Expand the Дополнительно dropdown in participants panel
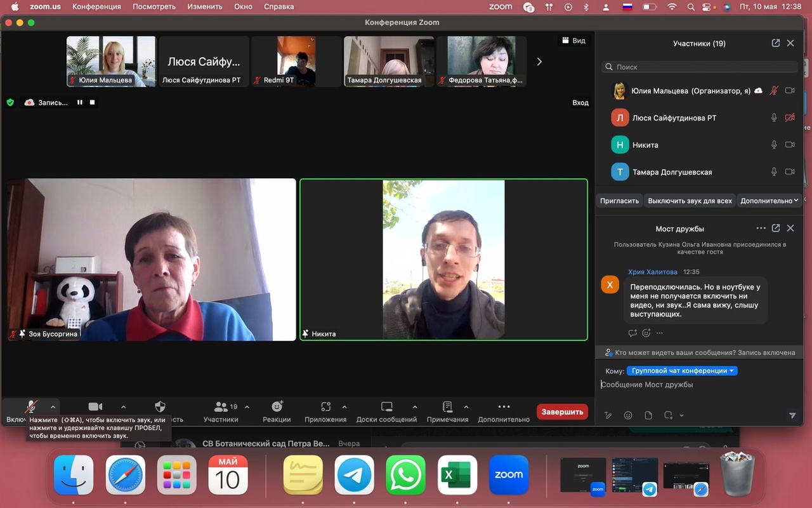 coord(769,201)
